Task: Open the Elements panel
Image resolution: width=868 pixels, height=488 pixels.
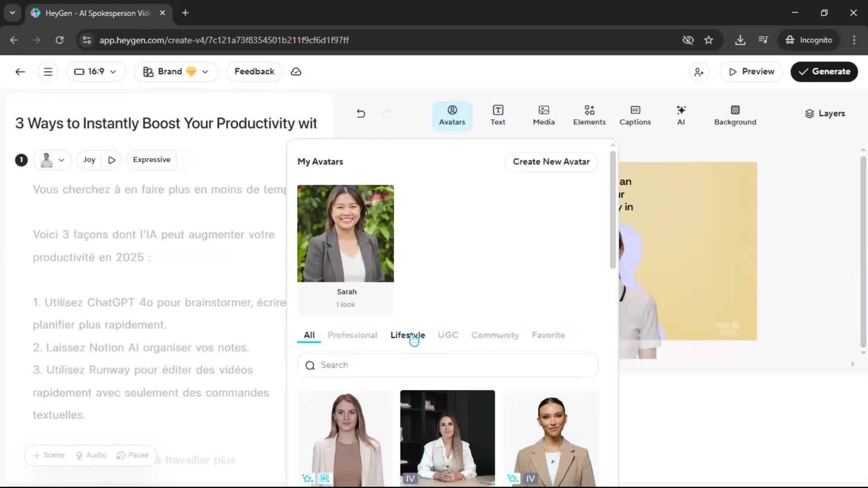Action: [589, 115]
